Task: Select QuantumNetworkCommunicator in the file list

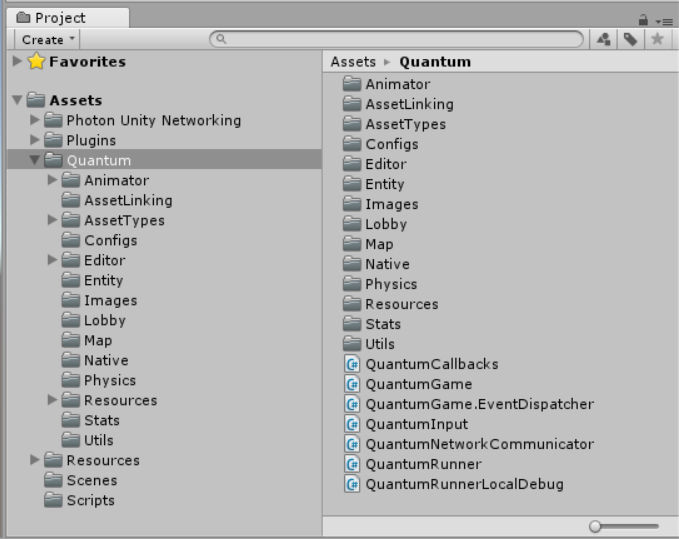Action: click(479, 444)
